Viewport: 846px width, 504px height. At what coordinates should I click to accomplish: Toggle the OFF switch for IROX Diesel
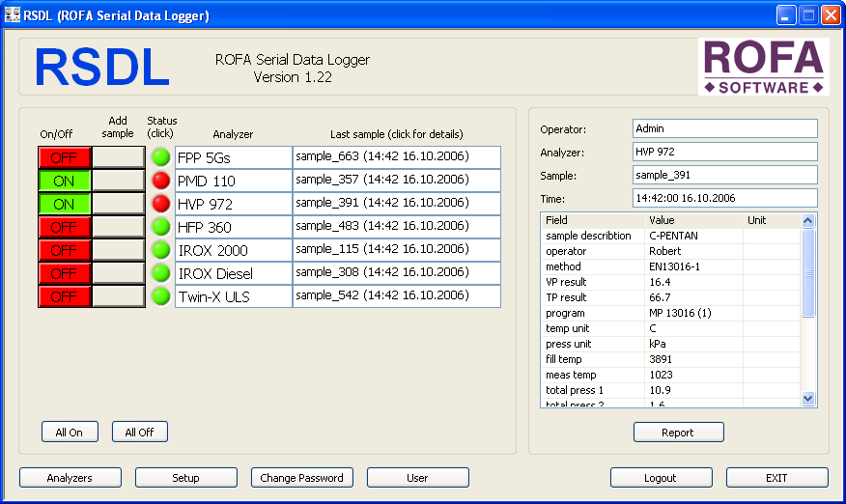pos(64,273)
